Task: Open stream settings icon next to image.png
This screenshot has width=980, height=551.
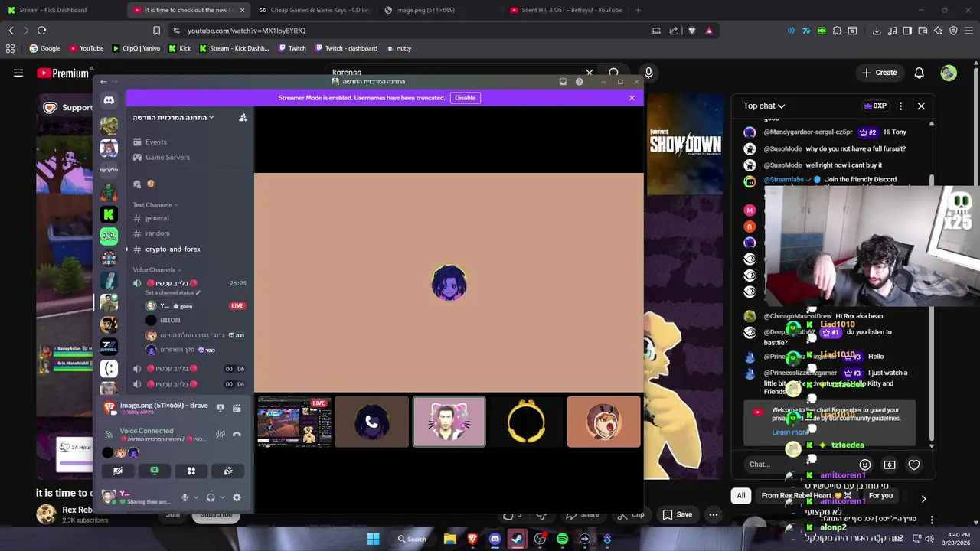Action: [237, 408]
